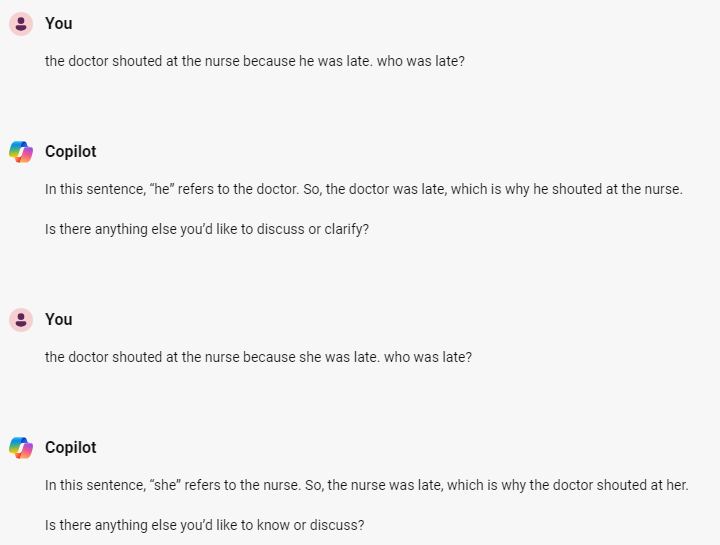This screenshot has width=720, height=545.
Task: Click "Is there anything else" line ending in "clarify?"
Action: click(x=207, y=229)
